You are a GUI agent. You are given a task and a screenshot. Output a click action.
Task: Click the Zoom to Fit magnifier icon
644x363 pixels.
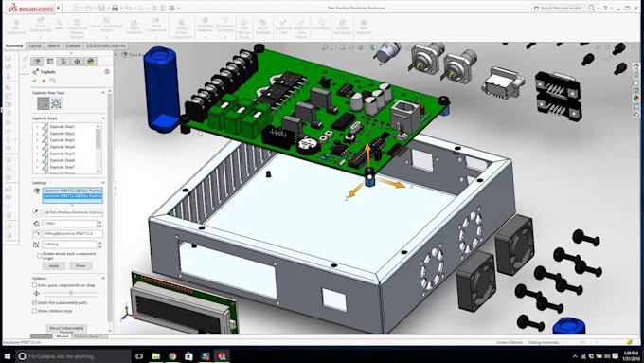click(x=325, y=47)
